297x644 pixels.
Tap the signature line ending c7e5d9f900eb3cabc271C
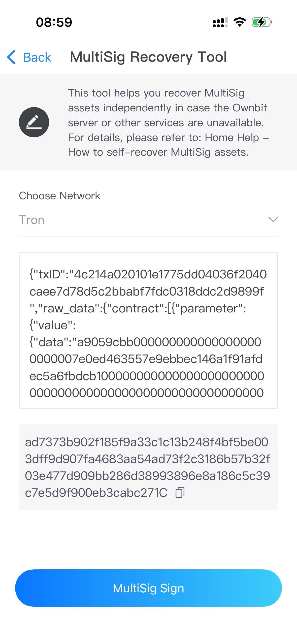tap(96, 493)
